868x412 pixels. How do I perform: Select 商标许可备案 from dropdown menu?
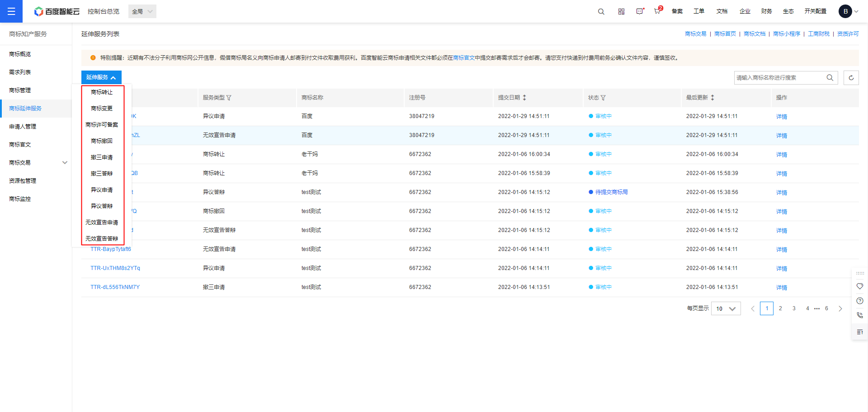(102, 125)
